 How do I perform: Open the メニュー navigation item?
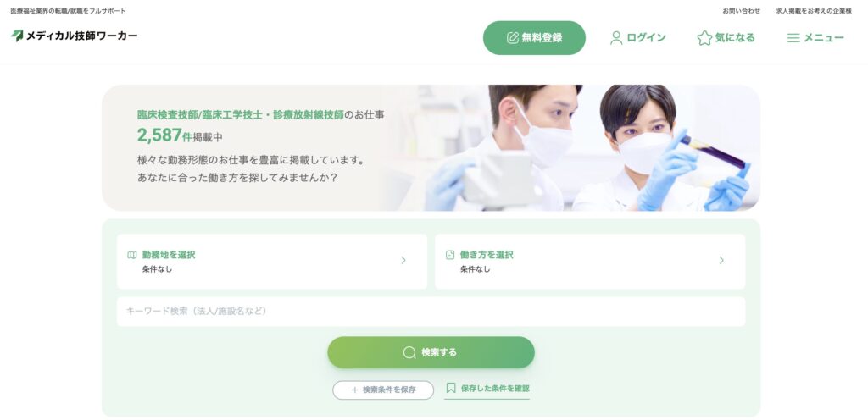[x=815, y=37]
